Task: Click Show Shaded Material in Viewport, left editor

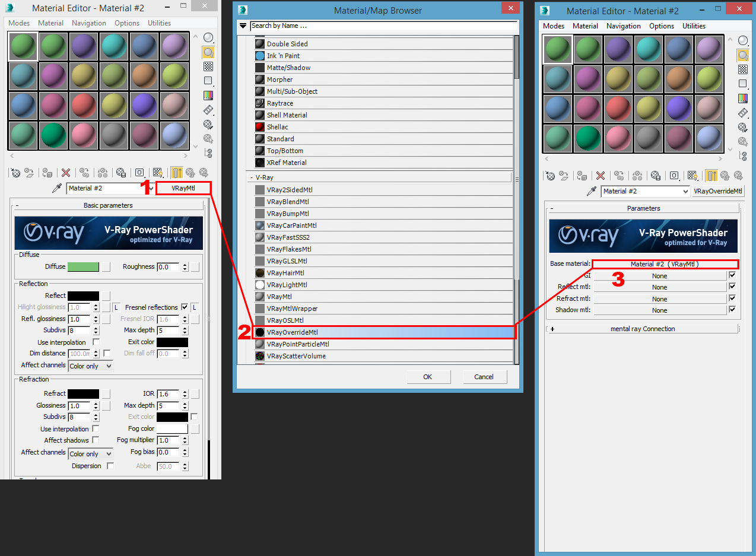Action: (158, 173)
